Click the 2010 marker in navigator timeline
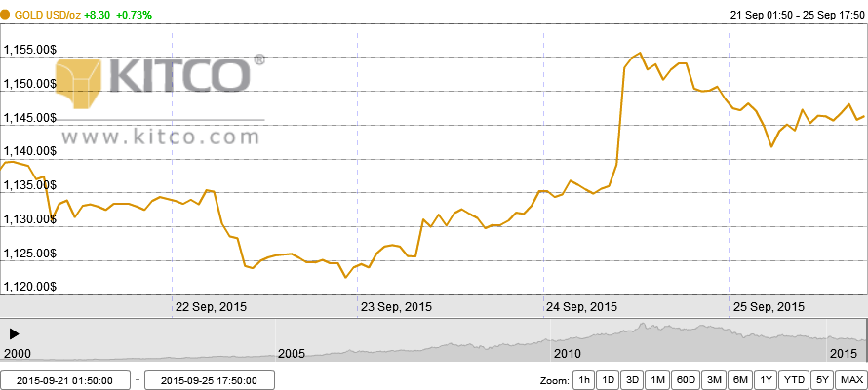Viewport: 868px width, 390px height. click(566, 354)
